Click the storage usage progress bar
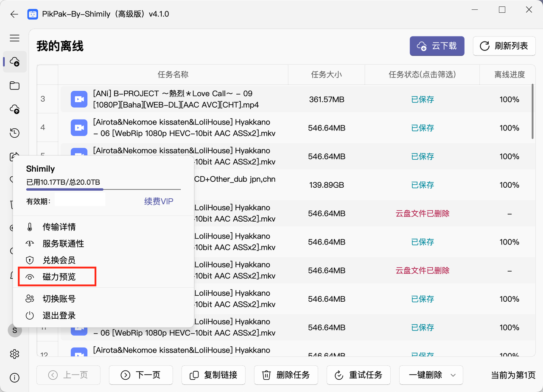 point(104,189)
